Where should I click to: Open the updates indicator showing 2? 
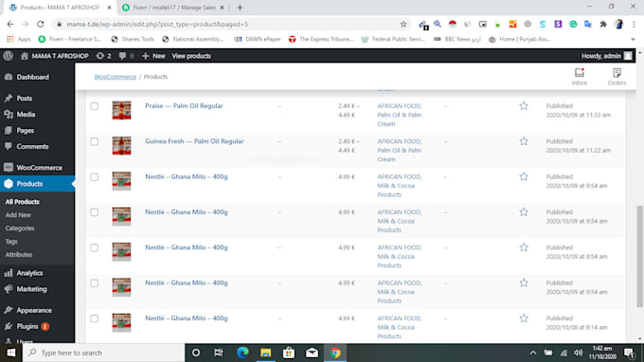(x=103, y=56)
